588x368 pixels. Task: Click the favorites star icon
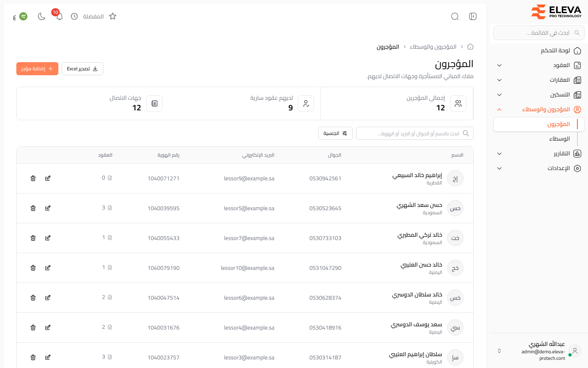click(x=113, y=16)
